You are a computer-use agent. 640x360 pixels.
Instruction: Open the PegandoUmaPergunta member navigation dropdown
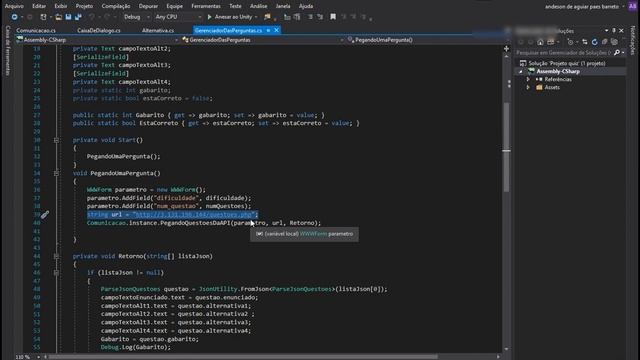(427, 40)
